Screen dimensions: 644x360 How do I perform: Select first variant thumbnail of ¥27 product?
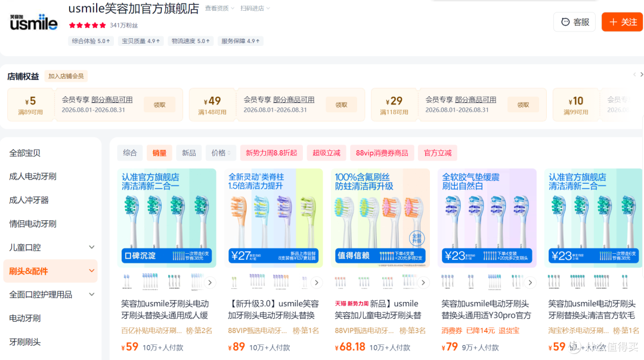click(x=234, y=282)
